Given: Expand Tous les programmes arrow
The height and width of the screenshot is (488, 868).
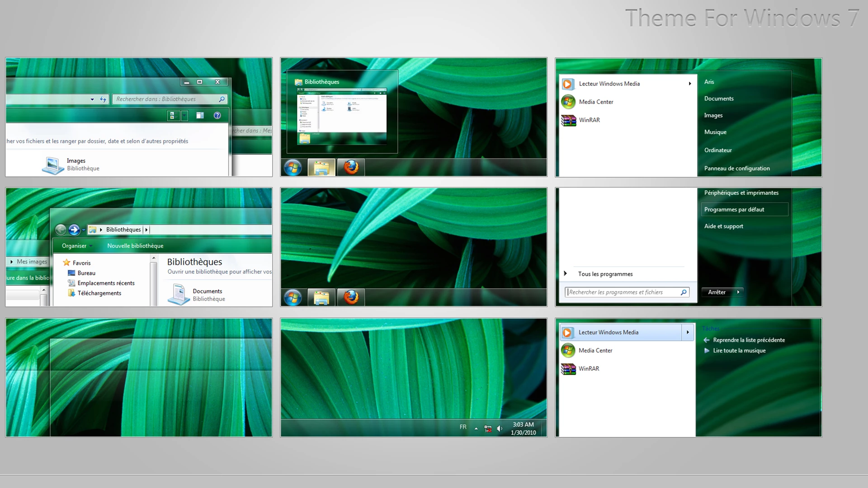Looking at the screenshot, I should (x=565, y=273).
